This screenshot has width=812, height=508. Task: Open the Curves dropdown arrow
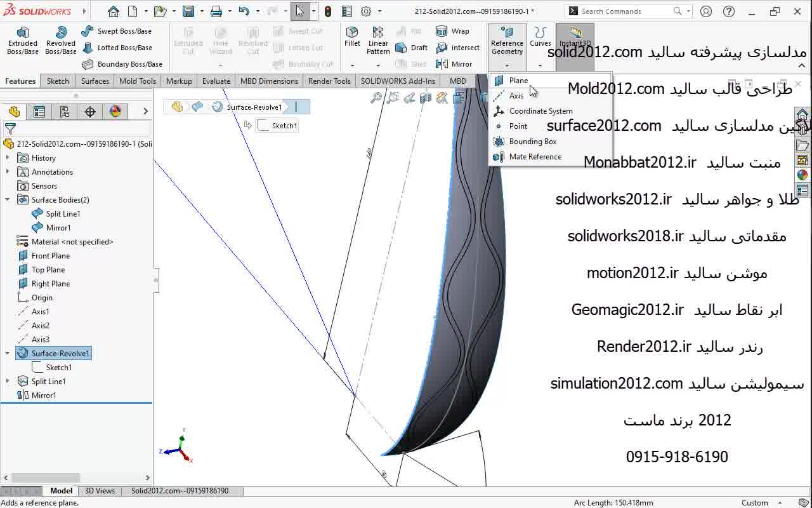coord(540,65)
